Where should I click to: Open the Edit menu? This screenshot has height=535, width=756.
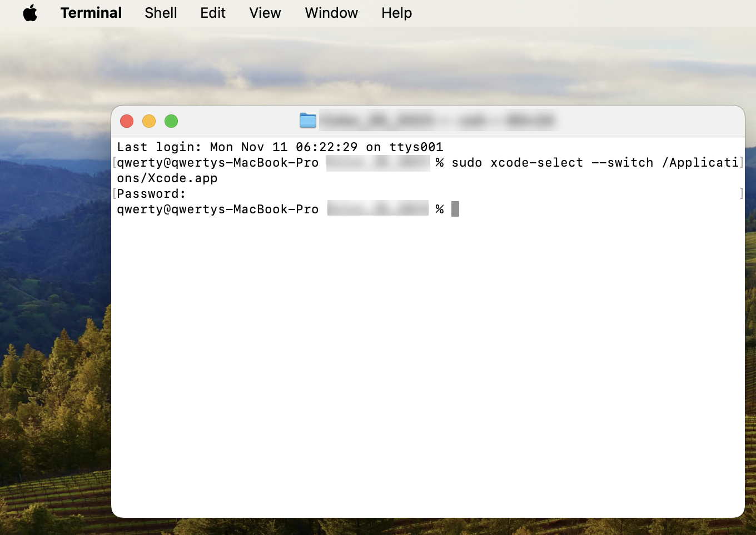(213, 13)
